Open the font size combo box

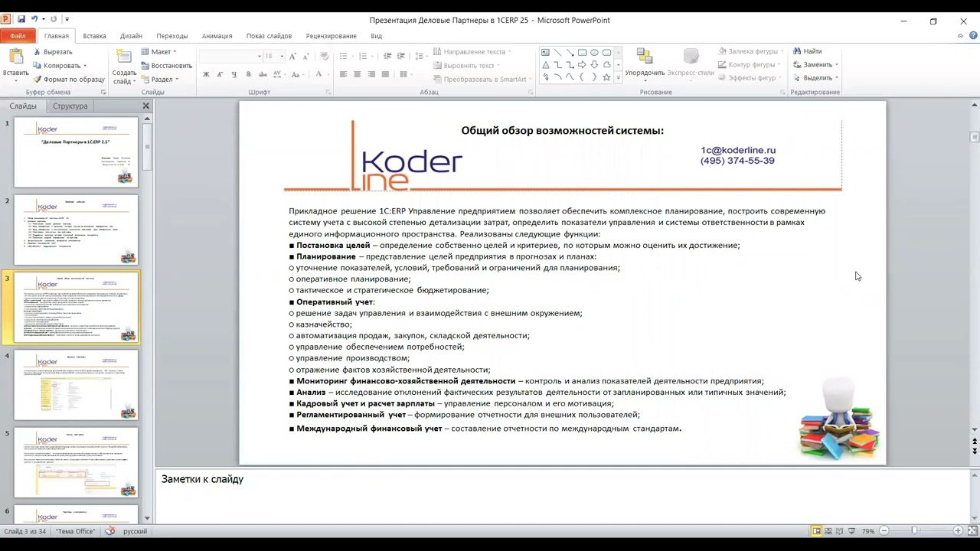click(274, 56)
